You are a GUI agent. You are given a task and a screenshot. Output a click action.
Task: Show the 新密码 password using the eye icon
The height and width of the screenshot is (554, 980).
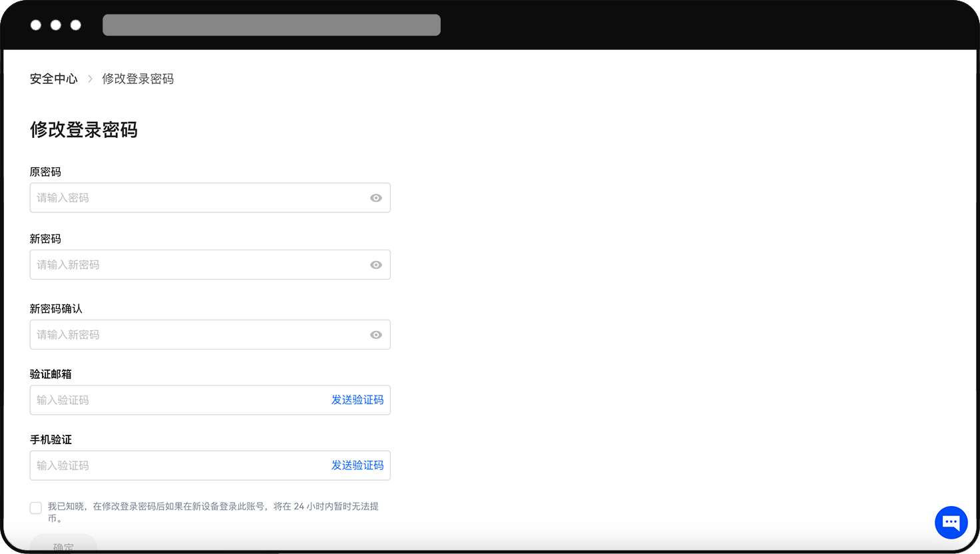click(375, 264)
